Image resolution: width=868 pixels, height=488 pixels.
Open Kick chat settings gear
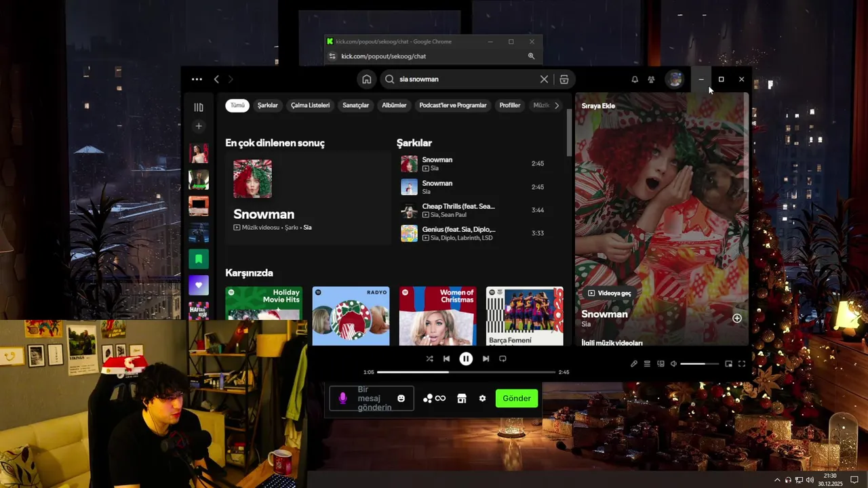point(482,399)
